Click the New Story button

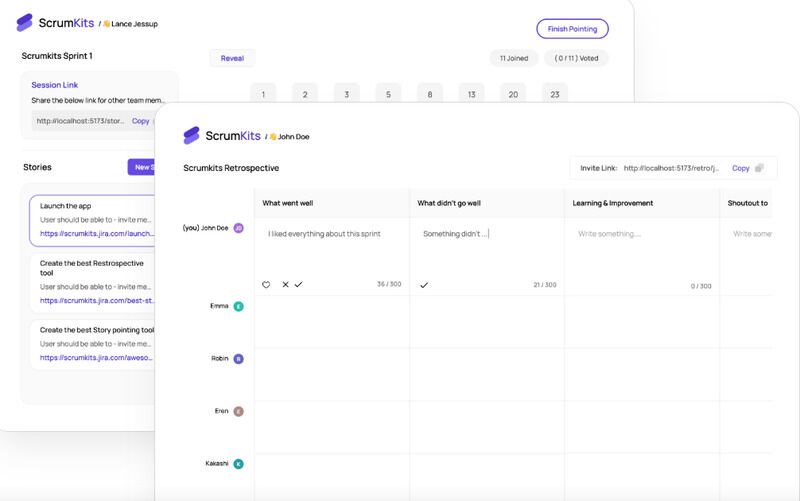click(141, 167)
